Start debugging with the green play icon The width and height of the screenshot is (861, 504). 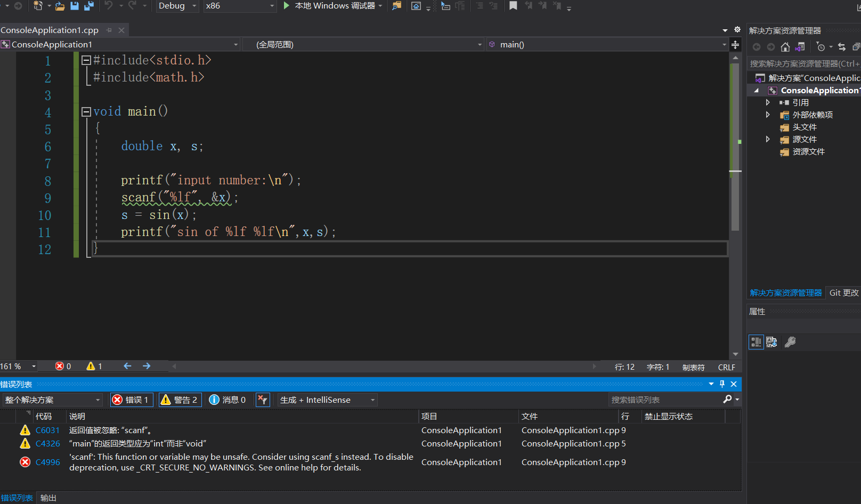tap(286, 5)
